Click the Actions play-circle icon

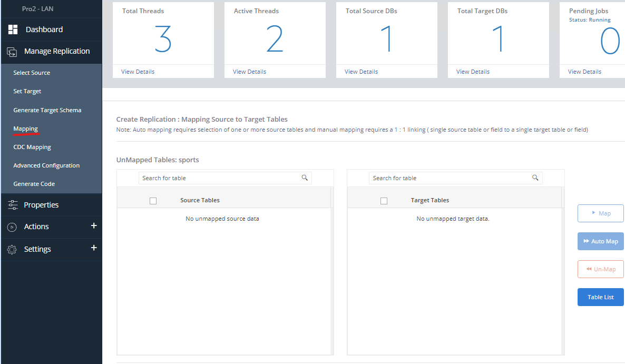pos(12,227)
